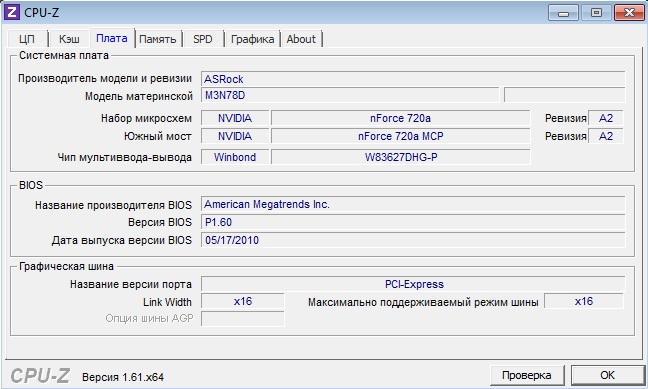Click the NVIDIA value in Южный мост row
The height and width of the screenshot is (389, 648).
[x=235, y=136]
